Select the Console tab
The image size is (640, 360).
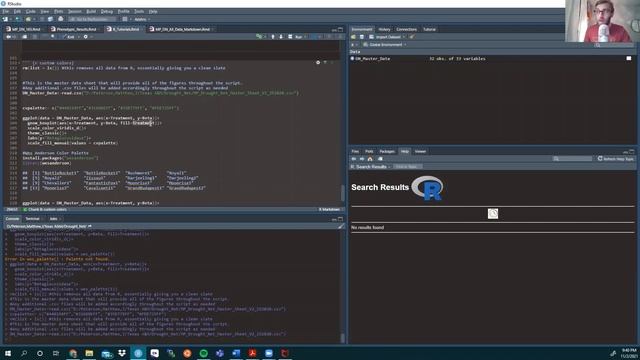point(12,219)
